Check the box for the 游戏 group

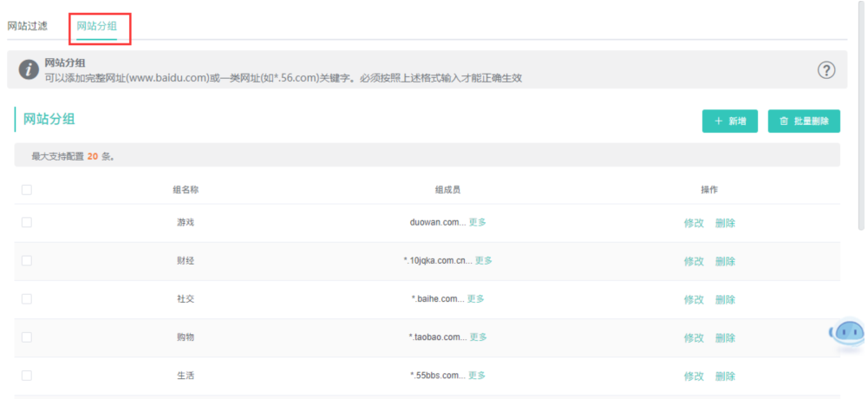(27, 222)
